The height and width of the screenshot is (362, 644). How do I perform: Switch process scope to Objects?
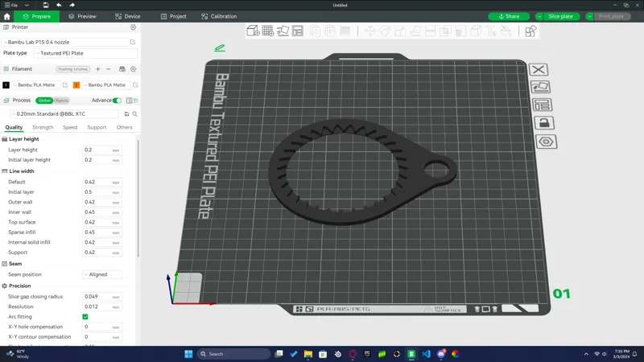tap(61, 101)
